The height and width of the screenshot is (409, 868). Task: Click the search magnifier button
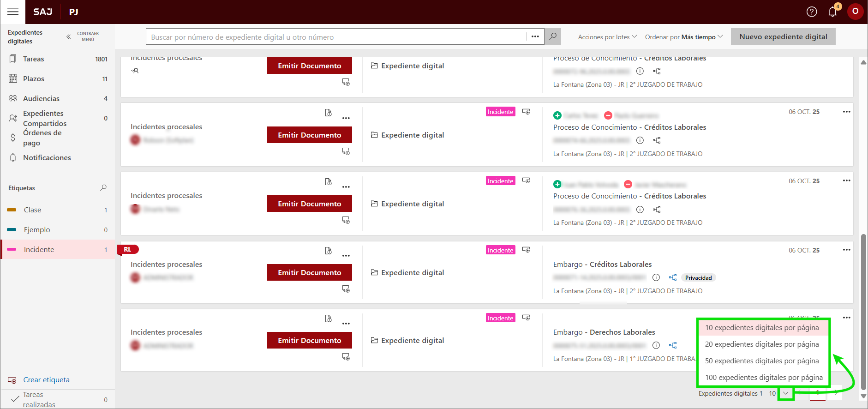(552, 36)
